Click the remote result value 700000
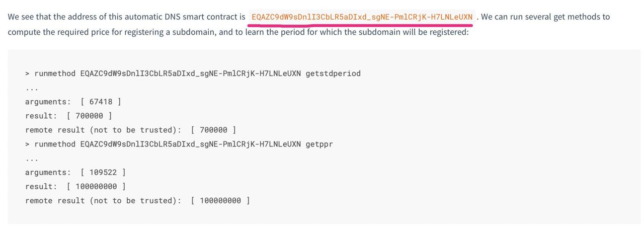Screen dimensions: 644x231 (213, 130)
